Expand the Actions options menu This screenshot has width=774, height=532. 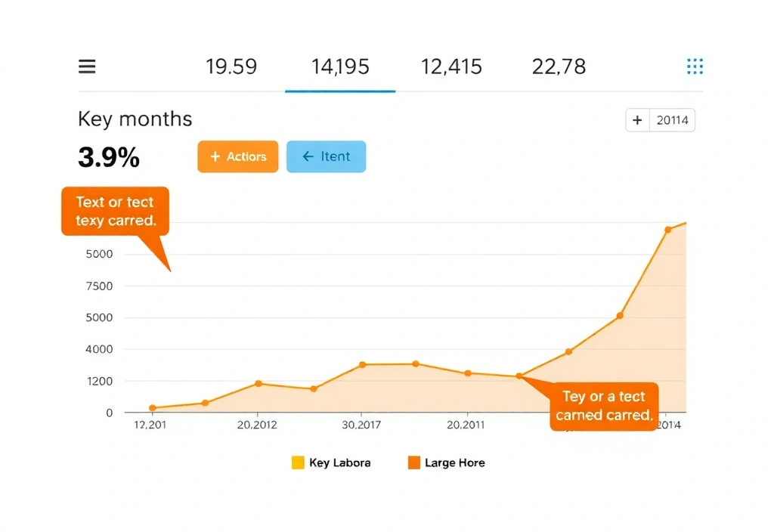[x=237, y=156]
